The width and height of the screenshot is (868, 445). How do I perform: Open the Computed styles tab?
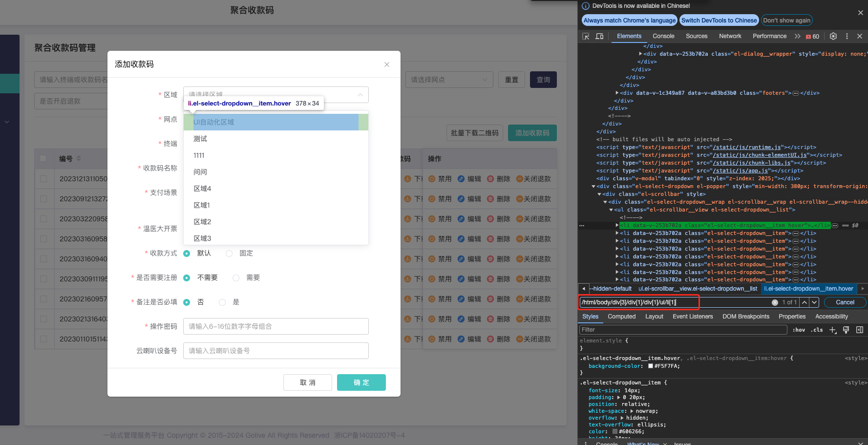(621, 317)
